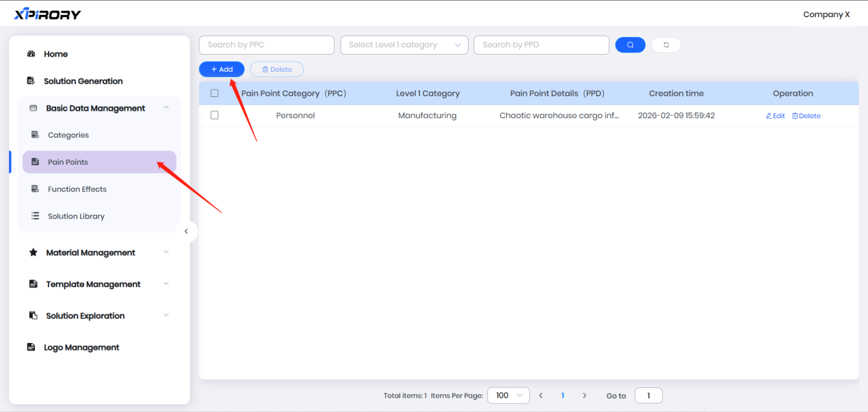Click the Add button
The width and height of the screenshot is (868, 412).
[x=222, y=70]
